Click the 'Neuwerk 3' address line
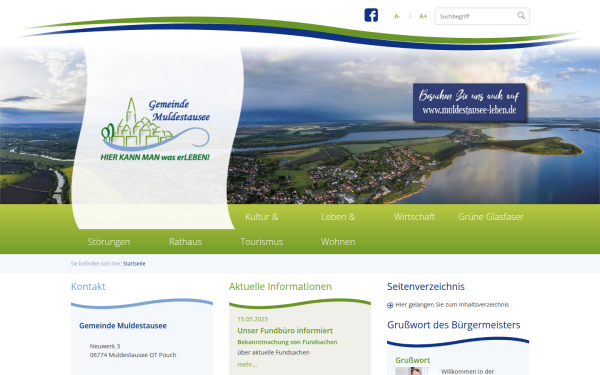This screenshot has height=375, width=600. coord(105,346)
